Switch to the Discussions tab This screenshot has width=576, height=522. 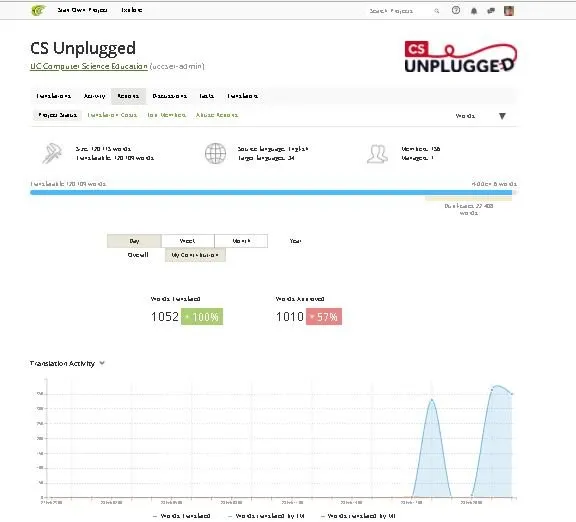[169, 96]
